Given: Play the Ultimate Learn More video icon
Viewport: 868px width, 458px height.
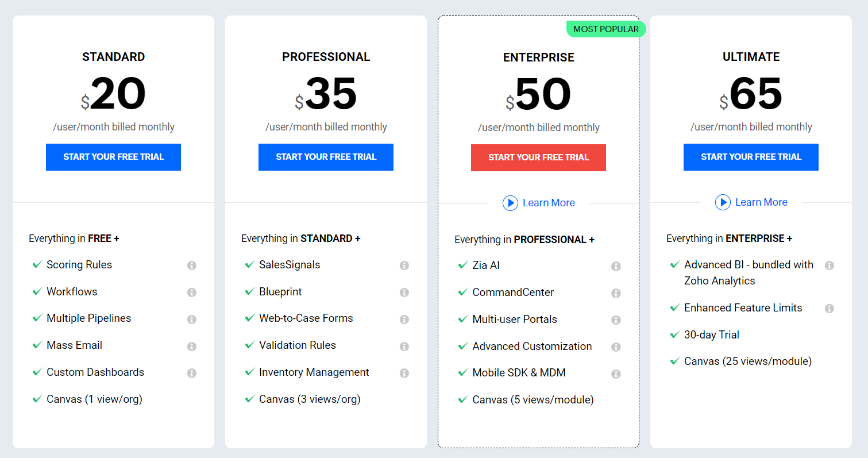Looking at the screenshot, I should (x=723, y=202).
